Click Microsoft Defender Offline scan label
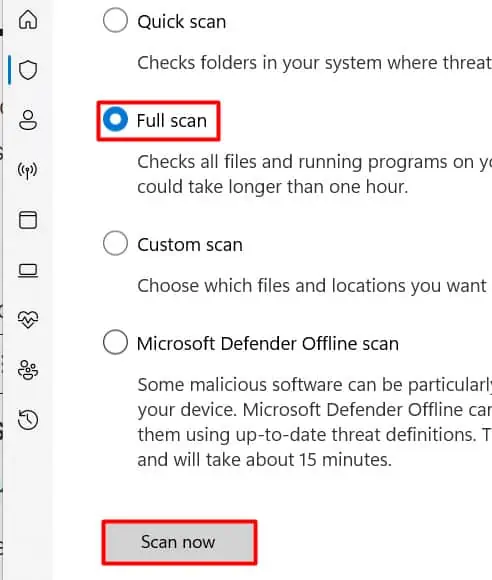This screenshot has width=492, height=580. [268, 344]
